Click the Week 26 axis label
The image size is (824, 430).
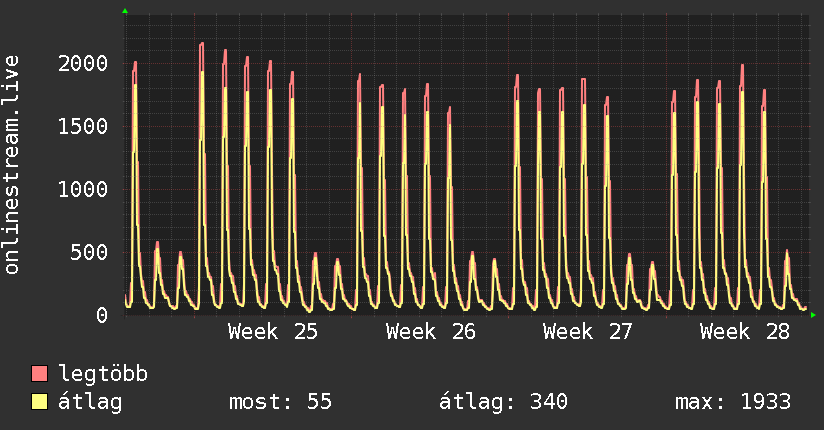(x=430, y=332)
